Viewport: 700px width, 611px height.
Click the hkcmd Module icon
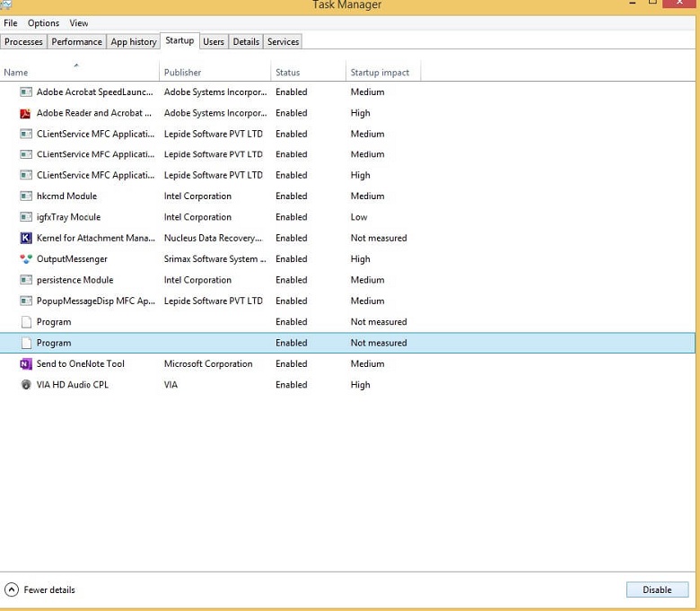26,196
